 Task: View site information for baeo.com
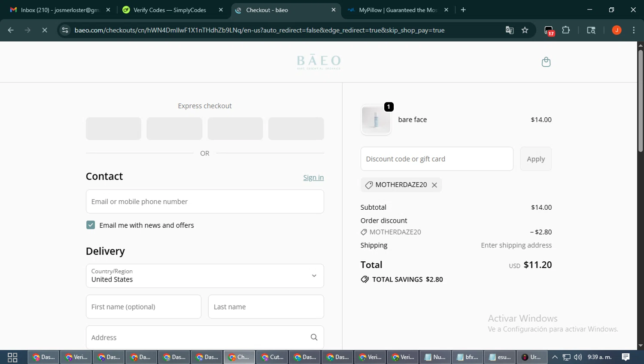[65, 30]
